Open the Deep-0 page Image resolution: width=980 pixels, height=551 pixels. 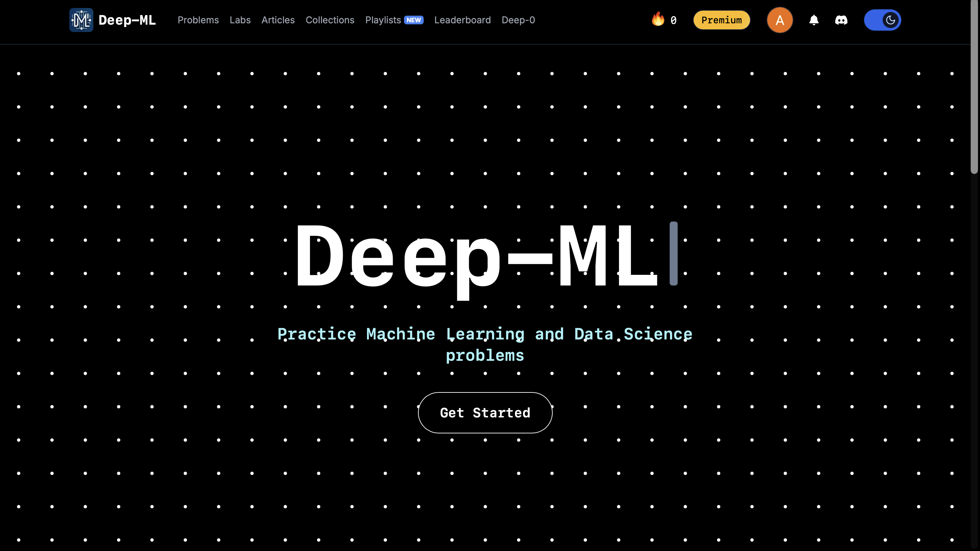click(518, 20)
